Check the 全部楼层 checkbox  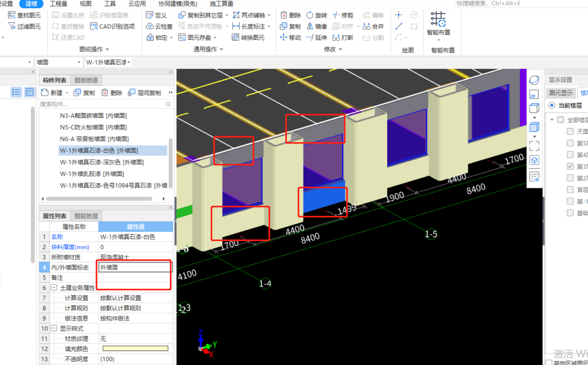coord(560,120)
